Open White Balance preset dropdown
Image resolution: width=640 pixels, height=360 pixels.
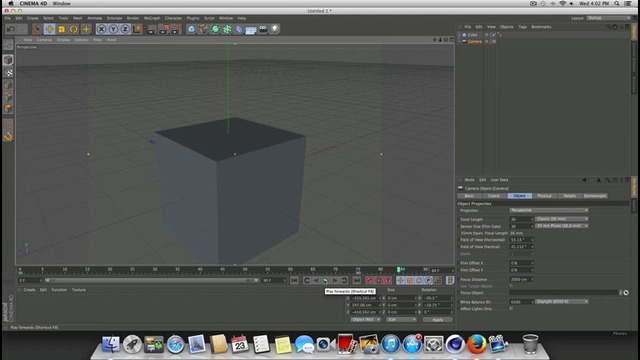pos(562,302)
